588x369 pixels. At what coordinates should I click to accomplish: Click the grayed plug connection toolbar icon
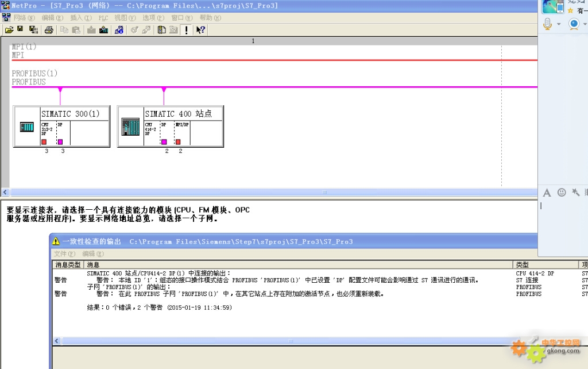[x=134, y=30]
